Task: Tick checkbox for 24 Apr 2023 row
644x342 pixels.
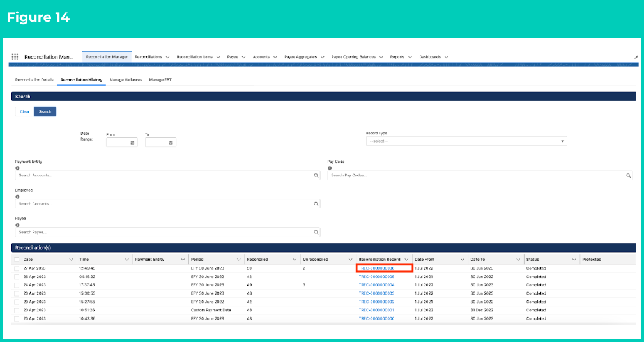Action: [x=17, y=285]
